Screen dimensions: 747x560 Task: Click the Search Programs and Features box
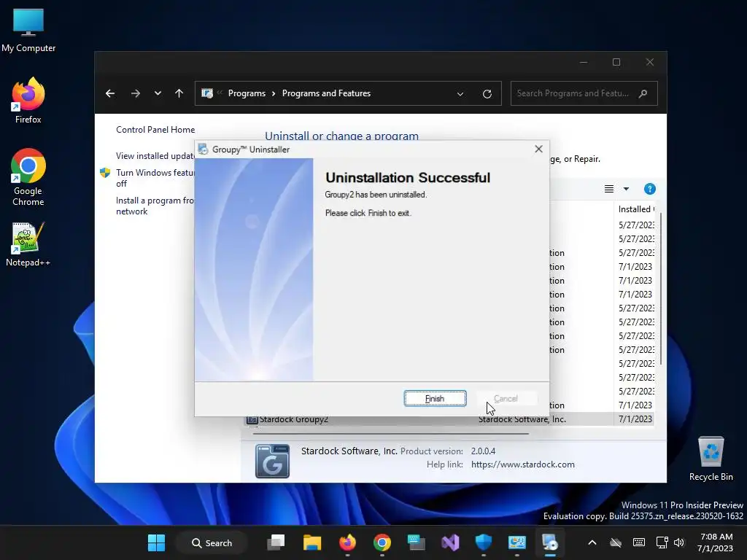pos(584,93)
